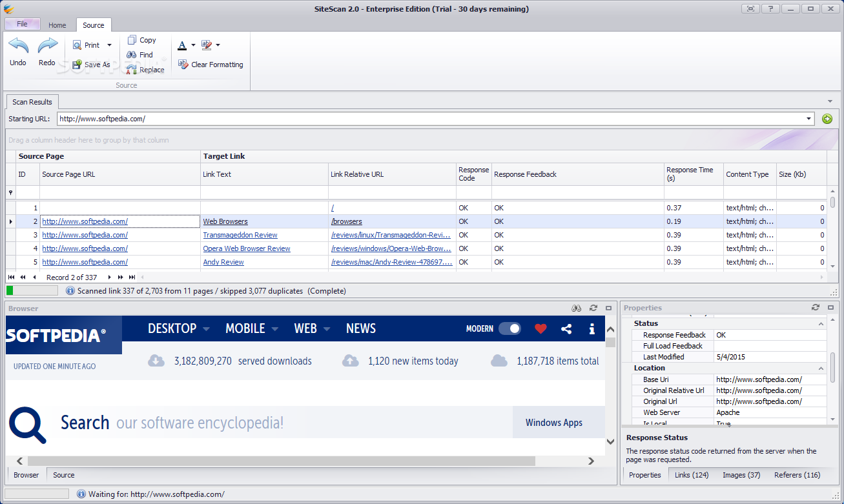Maximize the Properties panel

[x=831, y=308]
